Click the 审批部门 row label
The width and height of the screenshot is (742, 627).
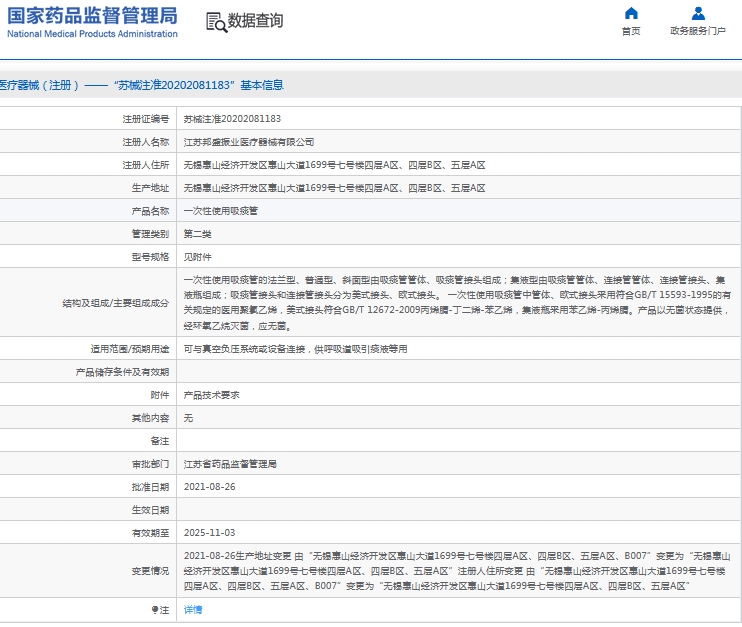click(x=150, y=464)
